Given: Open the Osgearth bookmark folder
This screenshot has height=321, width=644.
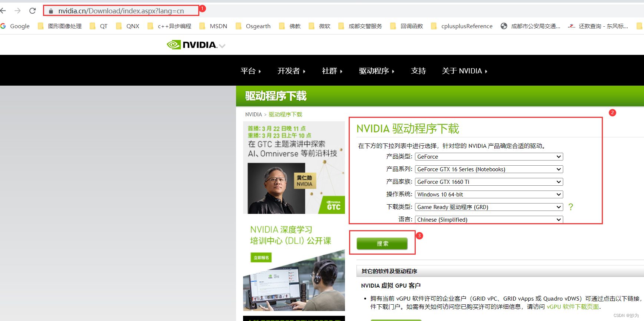Looking at the screenshot, I should click(253, 26).
